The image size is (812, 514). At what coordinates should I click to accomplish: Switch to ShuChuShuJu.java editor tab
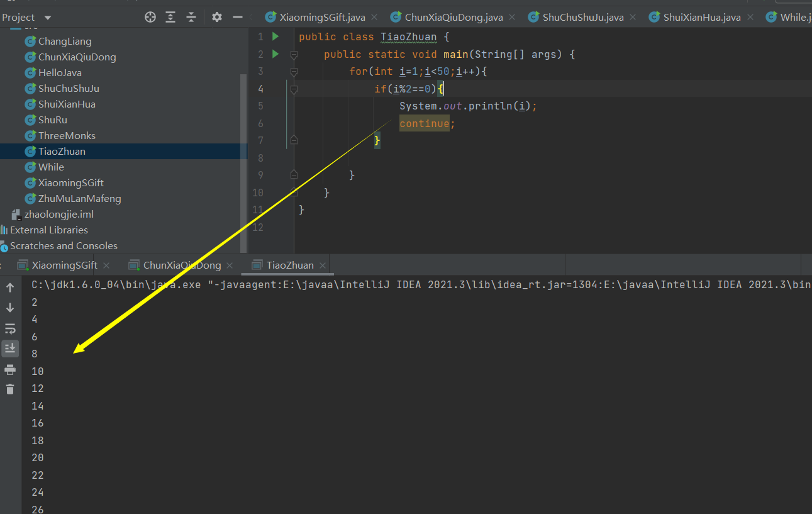point(582,17)
